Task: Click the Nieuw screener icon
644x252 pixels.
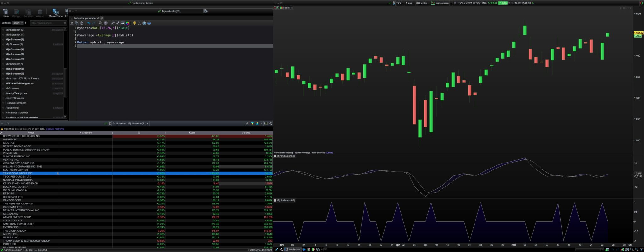Action: (x=6, y=13)
